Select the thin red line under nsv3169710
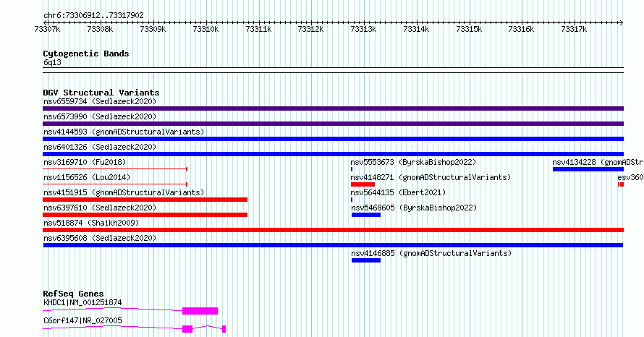 point(115,169)
